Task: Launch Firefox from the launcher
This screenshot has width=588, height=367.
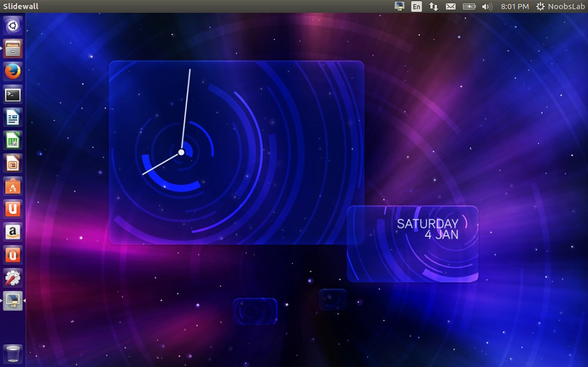Action: [x=13, y=71]
